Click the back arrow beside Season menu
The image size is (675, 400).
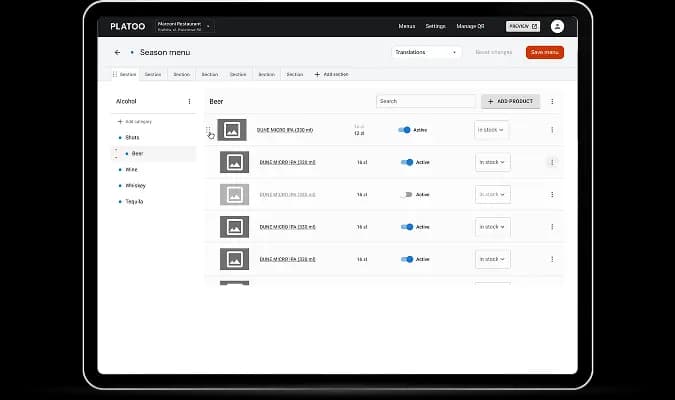pos(117,52)
